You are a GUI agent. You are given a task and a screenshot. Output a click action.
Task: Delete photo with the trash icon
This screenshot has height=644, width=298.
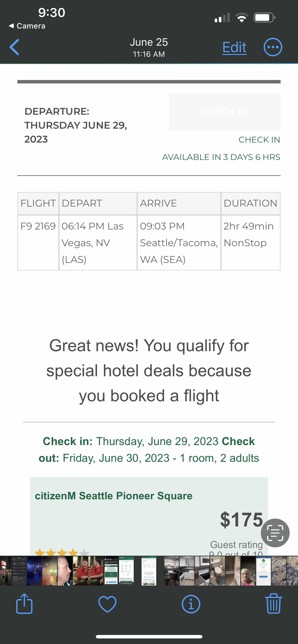tap(273, 604)
